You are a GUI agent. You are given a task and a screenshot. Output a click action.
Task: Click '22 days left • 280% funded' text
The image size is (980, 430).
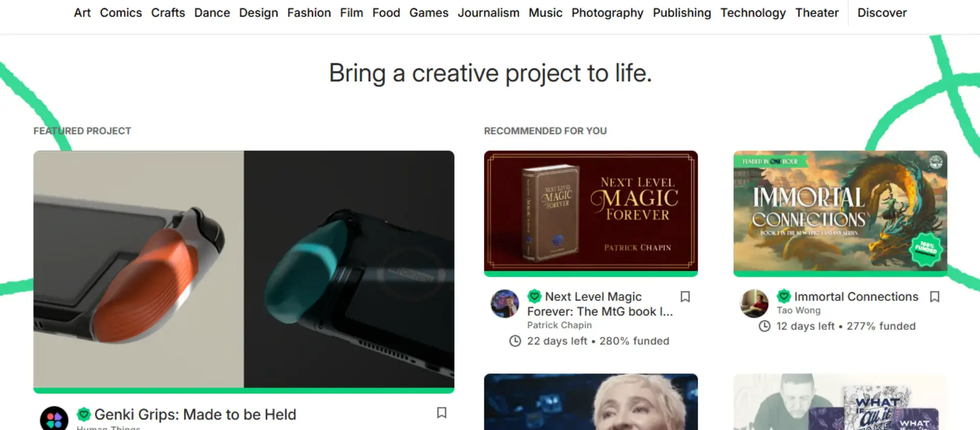coord(598,341)
